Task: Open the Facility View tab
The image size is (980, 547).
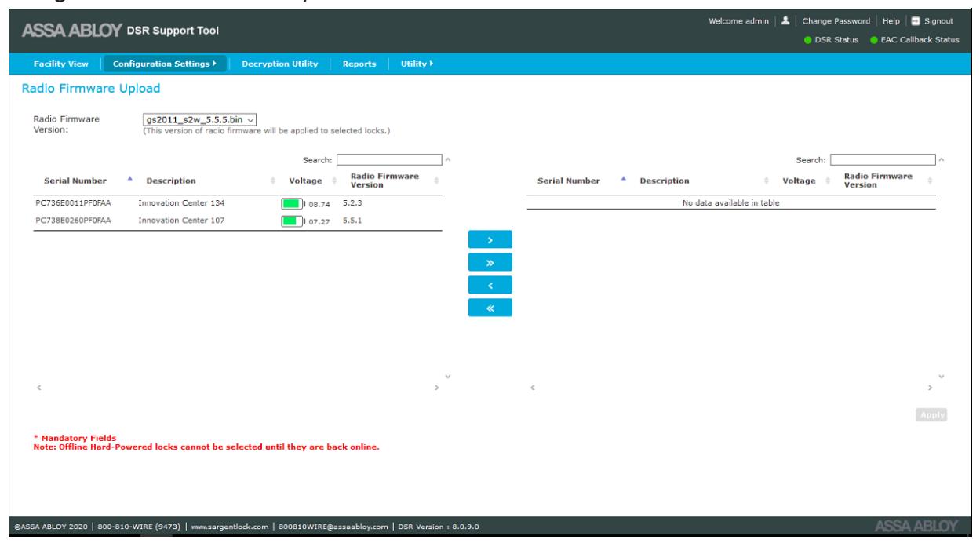Action: coord(61,64)
